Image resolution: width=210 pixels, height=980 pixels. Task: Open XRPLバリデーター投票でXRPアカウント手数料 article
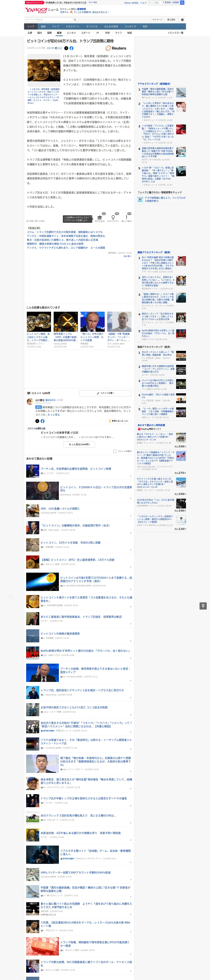[x=75, y=873]
